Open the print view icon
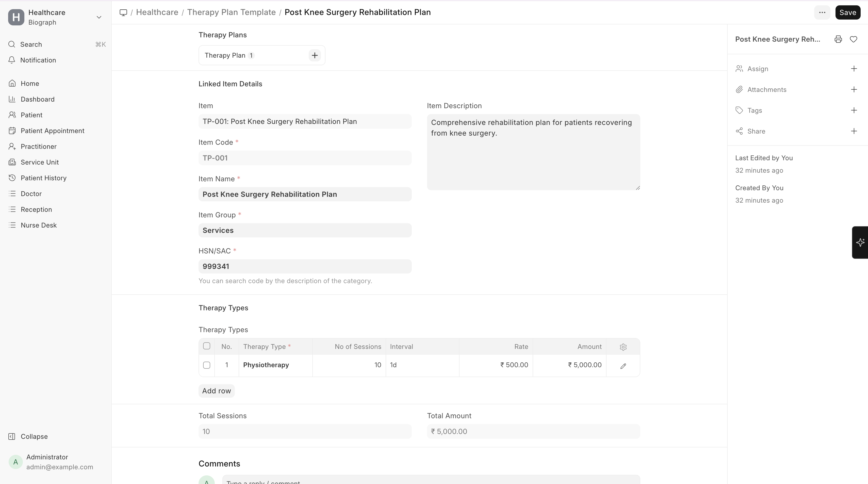This screenshot has height=484, width=868. (x=838, y=39)
